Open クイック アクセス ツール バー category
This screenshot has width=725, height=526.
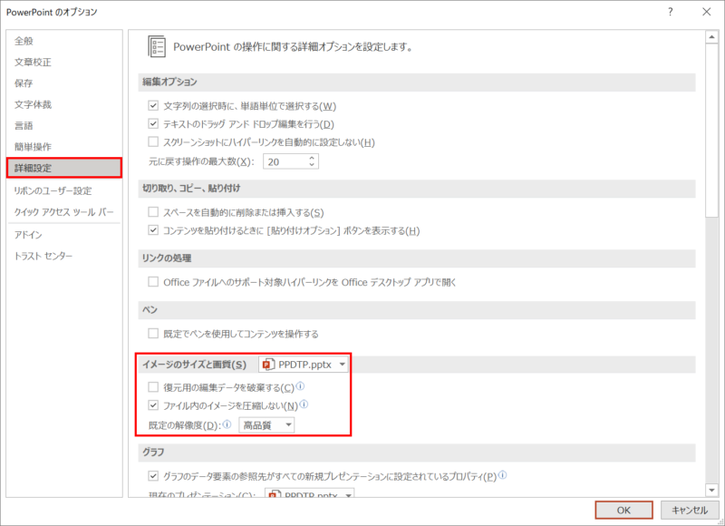[x=64, y=212]
